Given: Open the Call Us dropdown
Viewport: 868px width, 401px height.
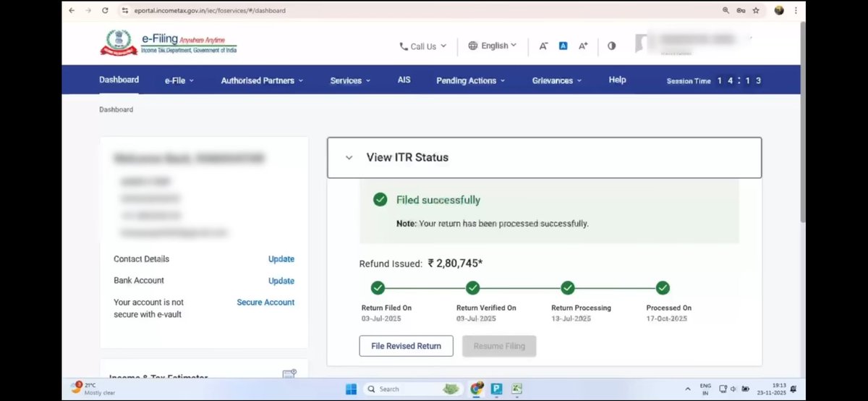Looking at the screenshot, I should 423,46.
